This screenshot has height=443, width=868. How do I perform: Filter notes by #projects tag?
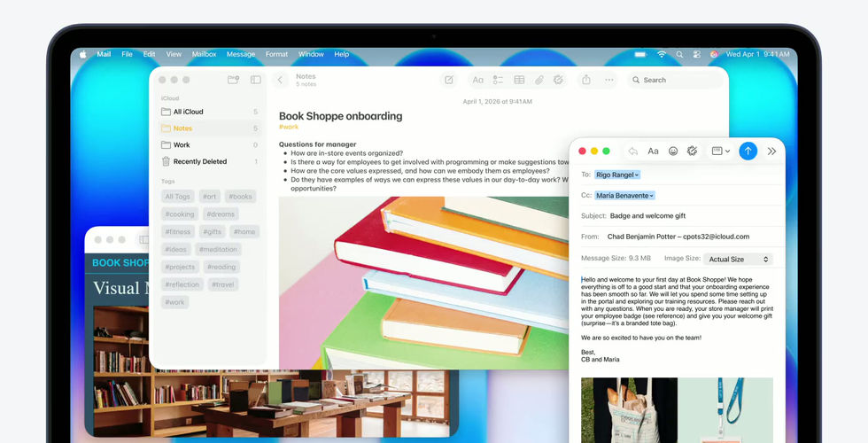tap(180, 267)
